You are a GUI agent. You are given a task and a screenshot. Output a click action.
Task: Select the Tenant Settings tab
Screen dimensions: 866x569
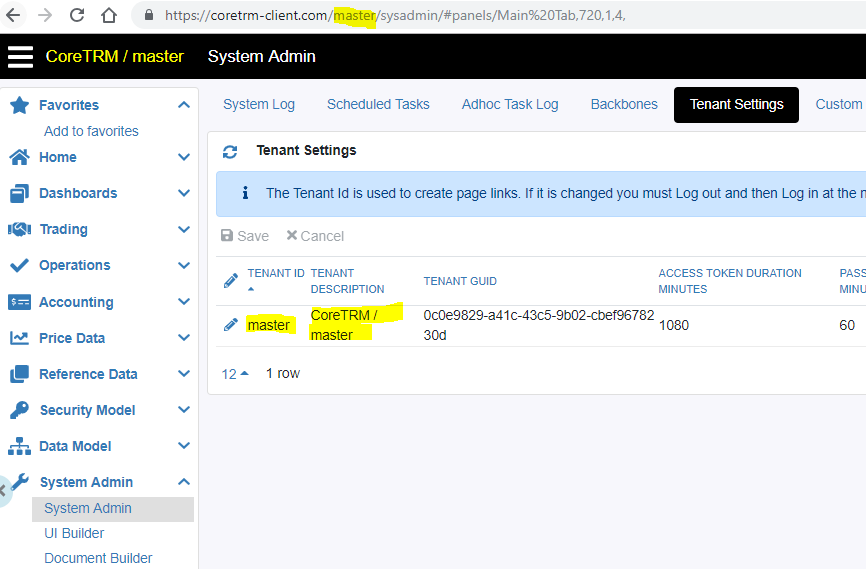(736, 105)
